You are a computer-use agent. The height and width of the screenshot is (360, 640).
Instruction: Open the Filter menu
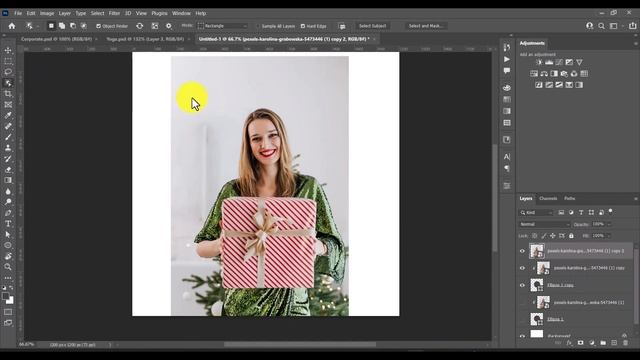[x=114, y=13]
